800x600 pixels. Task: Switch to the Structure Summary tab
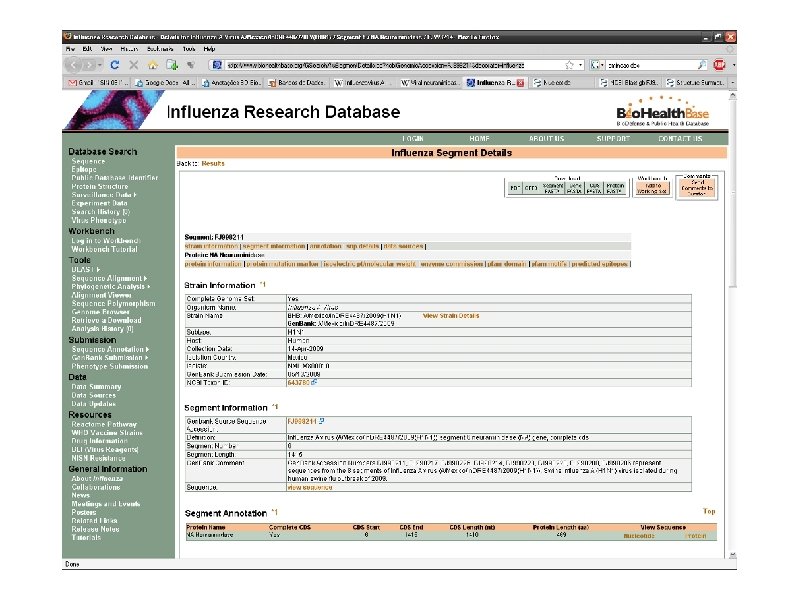coord(695,83)
